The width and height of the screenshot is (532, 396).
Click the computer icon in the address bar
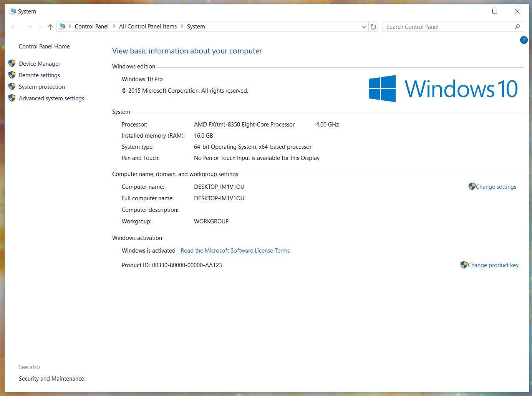pyautogui.click(x=62, y=27)
